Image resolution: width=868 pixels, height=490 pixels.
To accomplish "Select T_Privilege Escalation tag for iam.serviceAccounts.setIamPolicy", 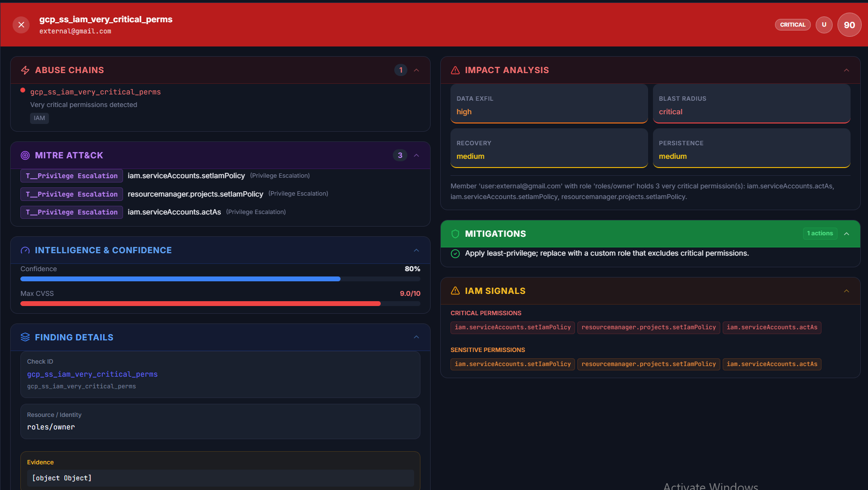I will tap(72, 176).
